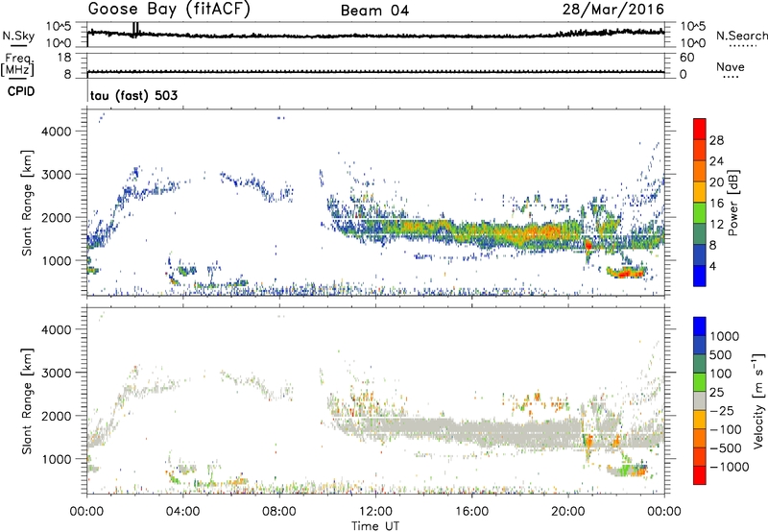Select the "N.Sky" axis label
The height and width of the screenshot is (532, 768).
click(x=18, y=36)
